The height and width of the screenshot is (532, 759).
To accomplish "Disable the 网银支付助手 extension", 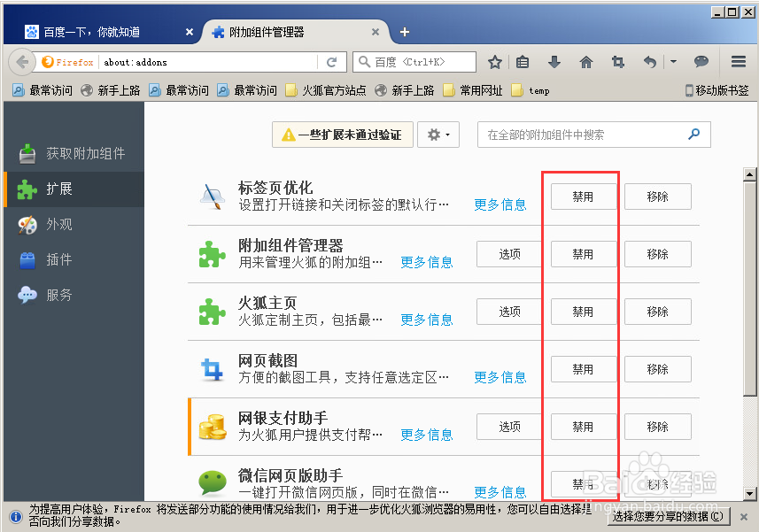I will coord(583,427).
